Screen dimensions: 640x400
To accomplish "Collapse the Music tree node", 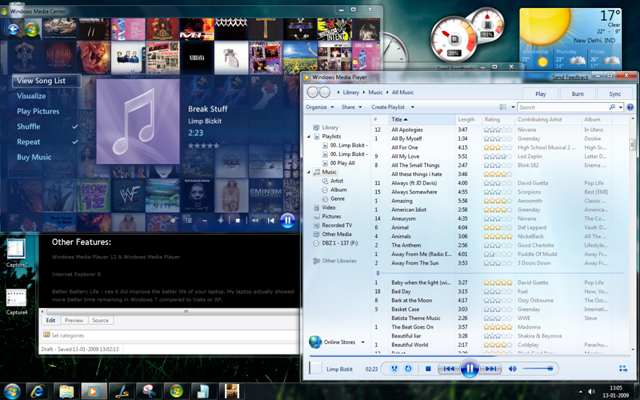I will point(309,172).
